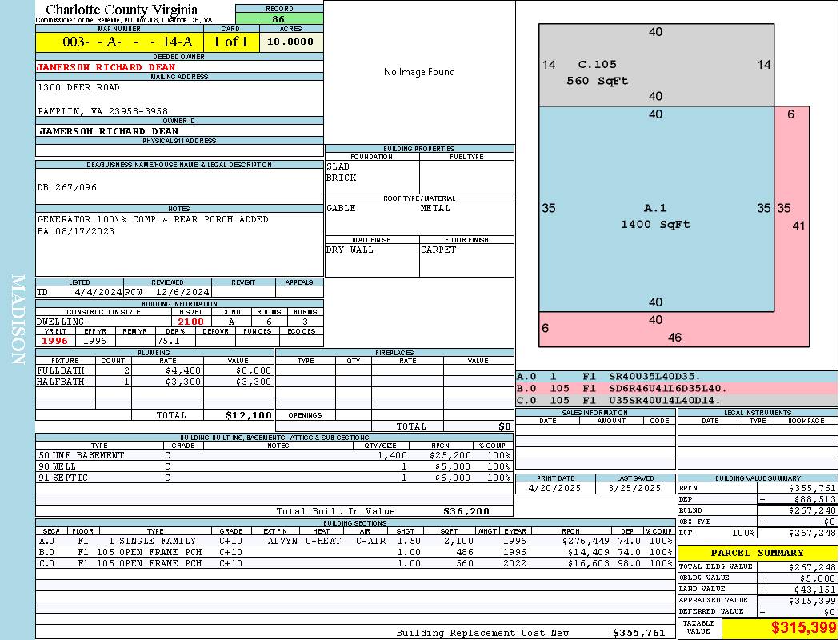840x640 pixels.
Task: Click the print date 4/20/2025 cell
Action: 555,488
